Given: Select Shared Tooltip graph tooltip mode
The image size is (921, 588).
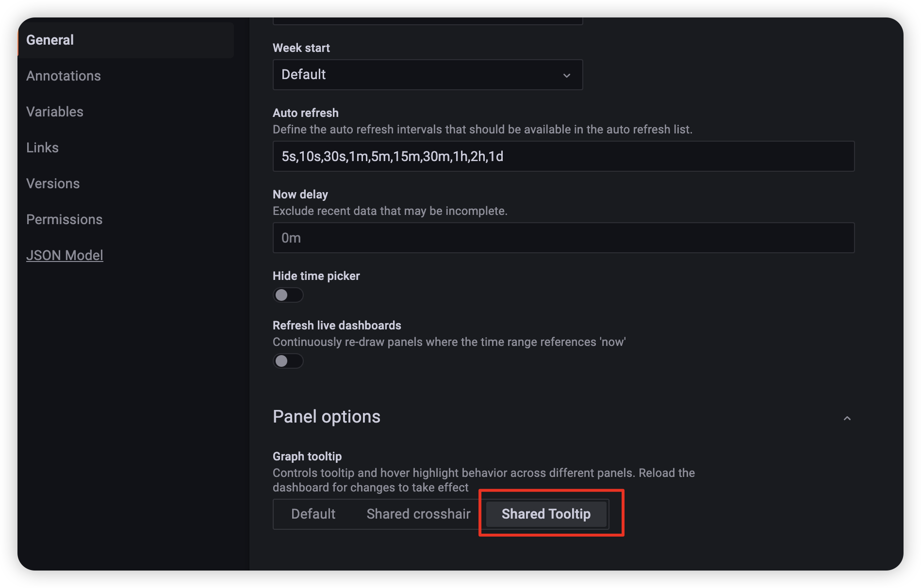Looking at the screenshot, I should click(546, 514).
